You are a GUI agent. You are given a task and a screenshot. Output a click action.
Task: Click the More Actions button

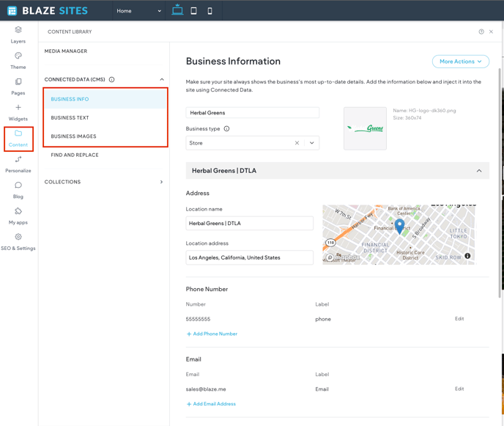[460, 62]
